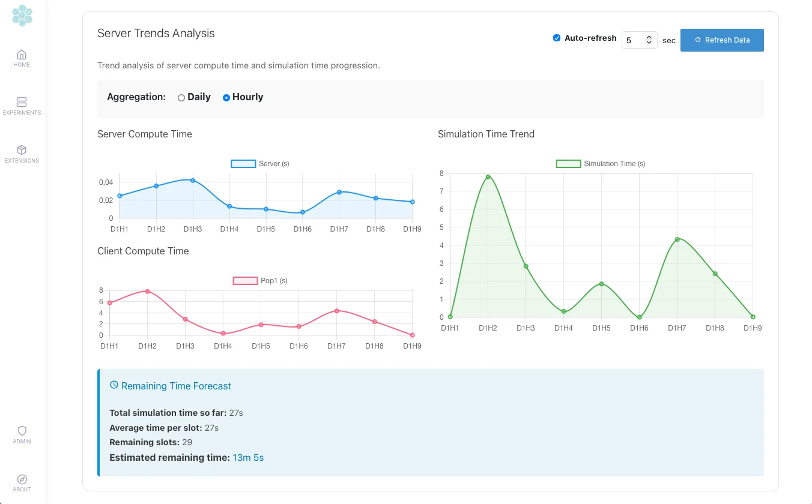812x504 pixels.
Task: Click the trend analysis description text
Action: [x=238, y=65]
